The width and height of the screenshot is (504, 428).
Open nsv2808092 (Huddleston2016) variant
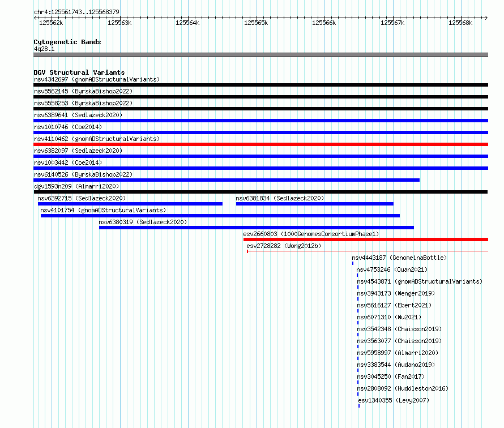point(403,388)
